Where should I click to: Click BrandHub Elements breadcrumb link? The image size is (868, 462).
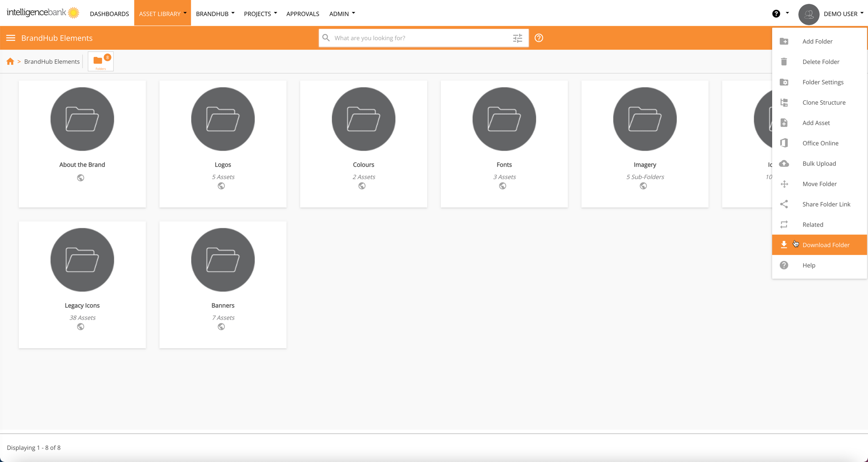point(52,62)
